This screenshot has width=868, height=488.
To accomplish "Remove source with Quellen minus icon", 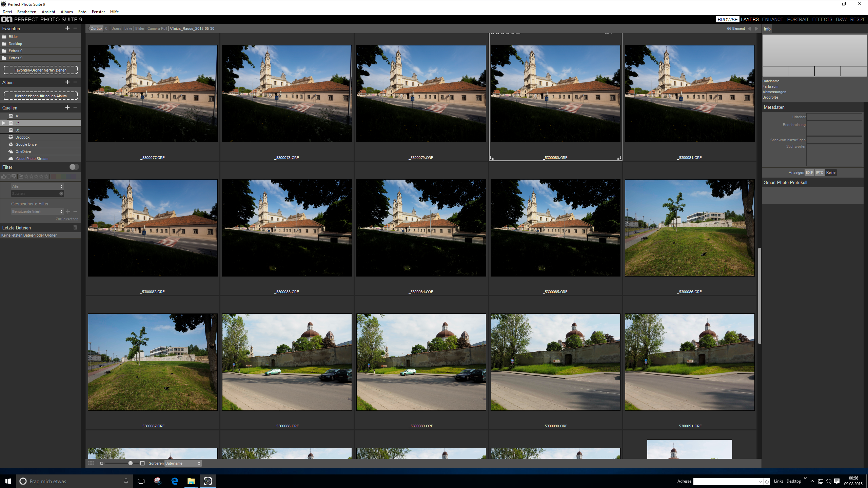I will [x=75, y=107].
